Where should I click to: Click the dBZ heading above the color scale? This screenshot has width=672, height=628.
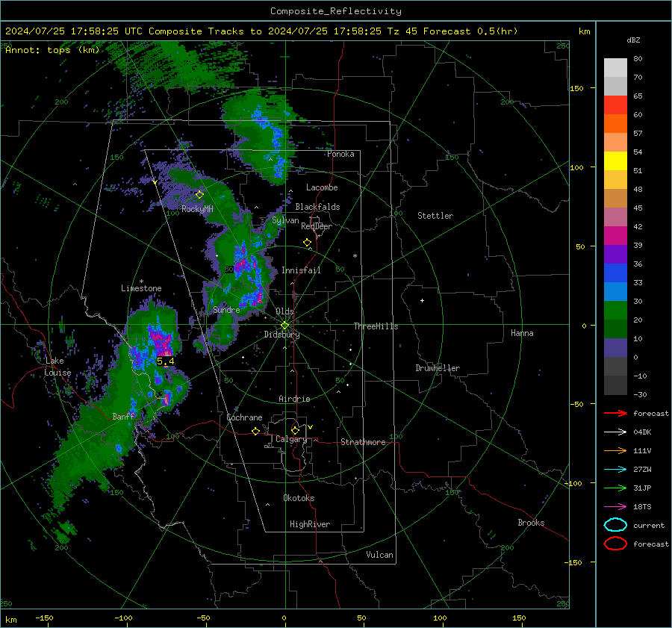coord(633,40)
